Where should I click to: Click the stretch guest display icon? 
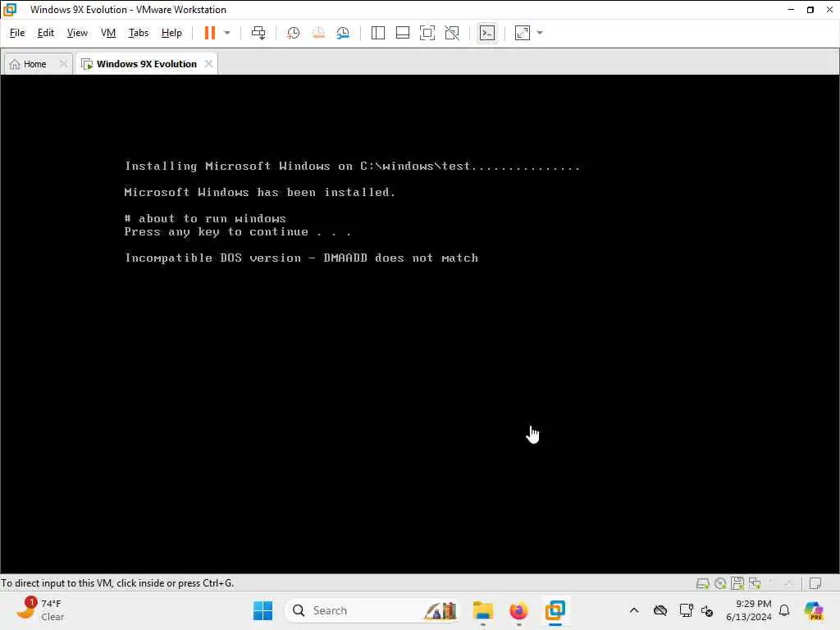[x=523, y=33]
